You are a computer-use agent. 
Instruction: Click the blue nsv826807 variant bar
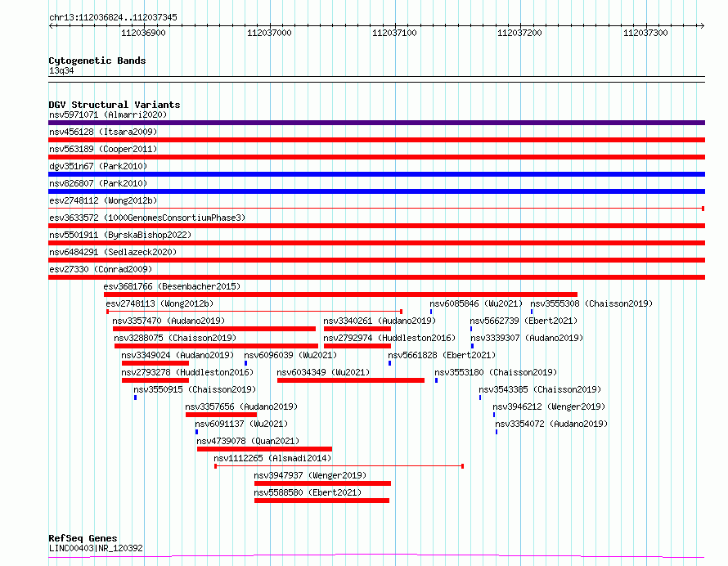click(376, 191)
